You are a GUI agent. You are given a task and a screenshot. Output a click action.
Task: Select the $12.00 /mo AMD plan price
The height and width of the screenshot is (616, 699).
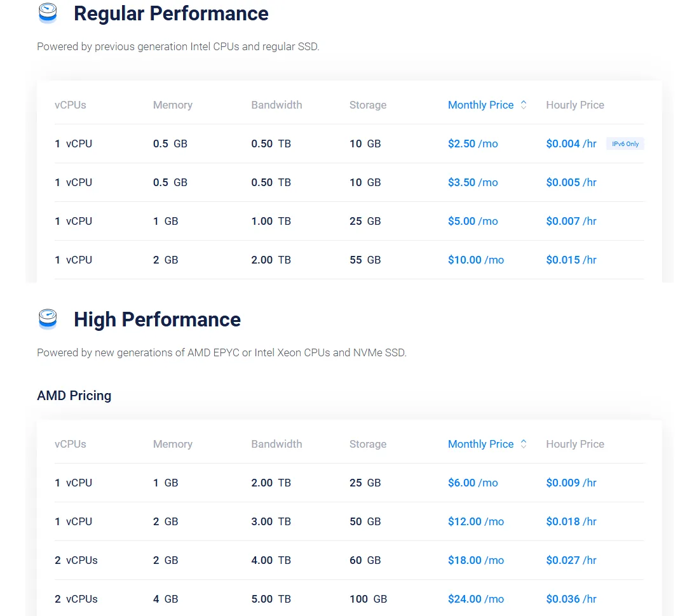point(476,521)
